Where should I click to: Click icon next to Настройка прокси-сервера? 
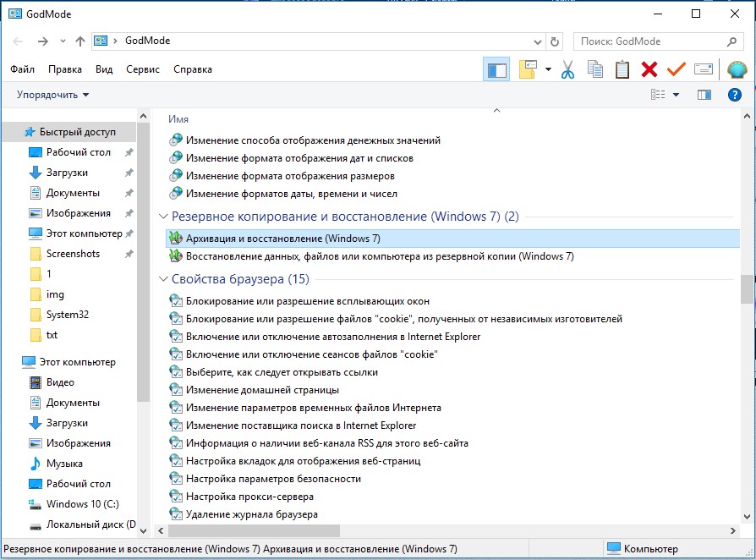tap(176, 497)
